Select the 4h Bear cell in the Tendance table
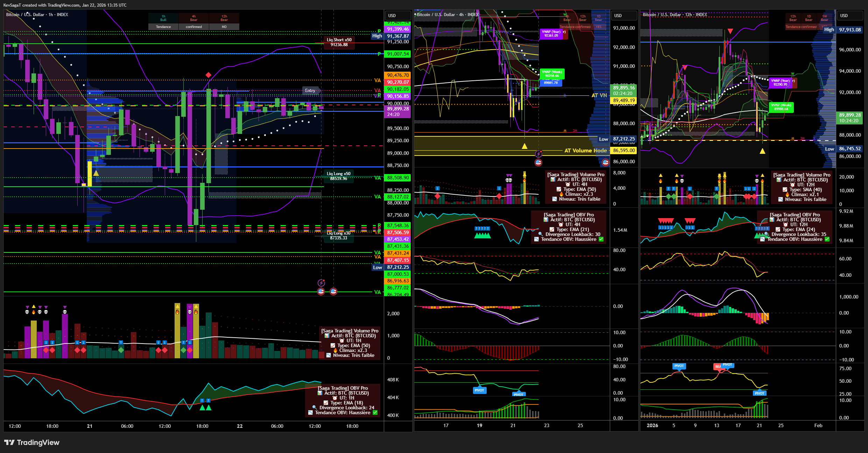868x453 pixels. pos(193,17)
